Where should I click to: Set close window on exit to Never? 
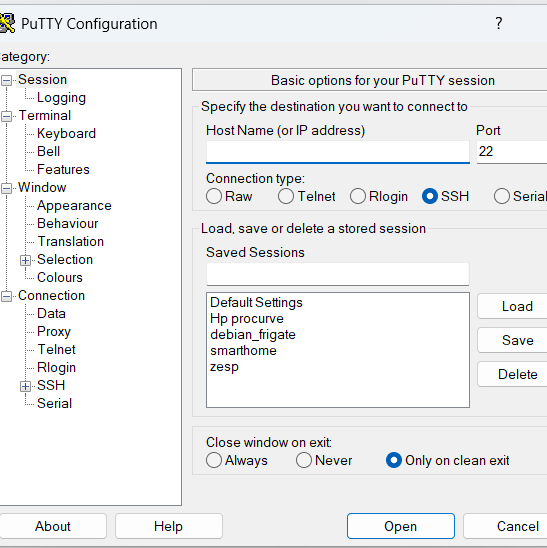[304, 460]
